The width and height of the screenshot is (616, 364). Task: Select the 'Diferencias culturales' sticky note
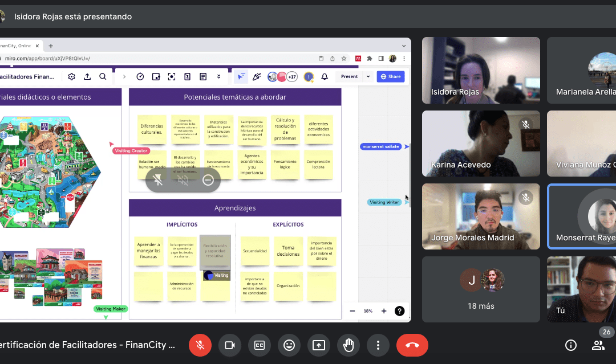pos(152,129)
